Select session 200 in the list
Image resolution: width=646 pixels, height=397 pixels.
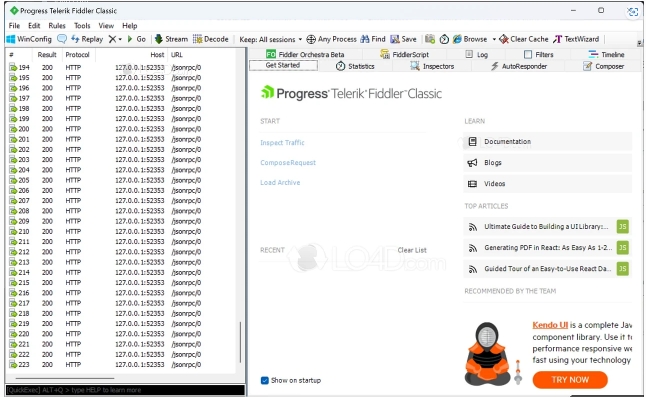121,129
